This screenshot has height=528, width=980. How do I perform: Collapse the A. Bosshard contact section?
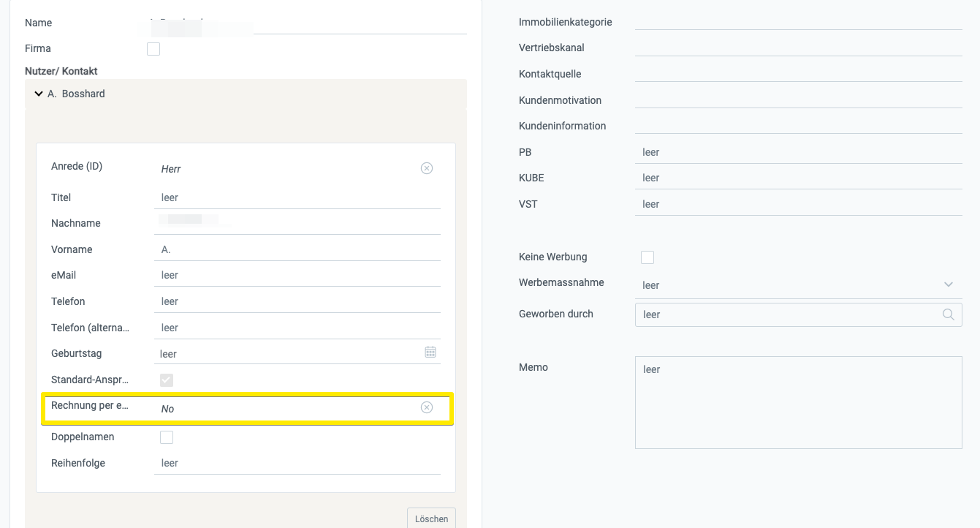[39, 94]
